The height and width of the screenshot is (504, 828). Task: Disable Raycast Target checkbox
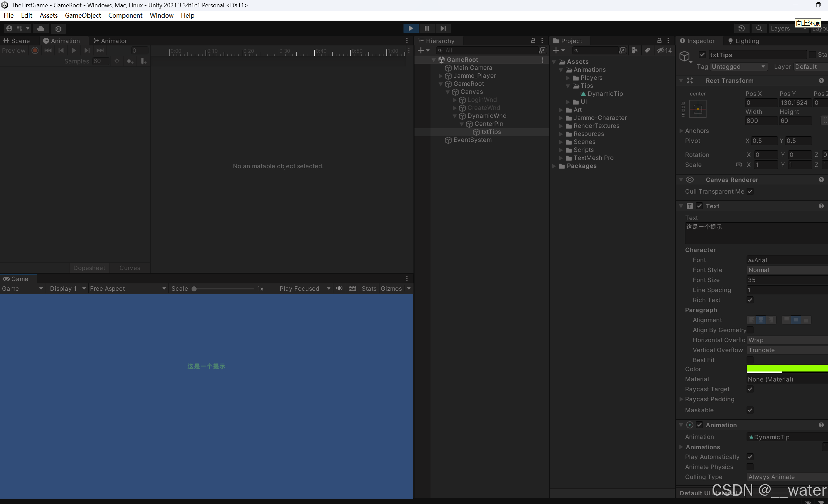[x=750, y=389]
